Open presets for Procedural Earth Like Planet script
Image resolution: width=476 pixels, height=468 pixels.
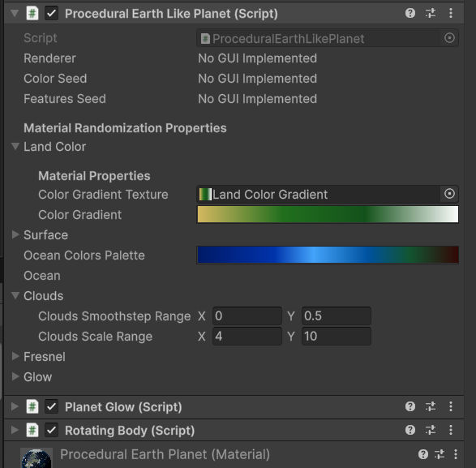click(x=431, y=13)
